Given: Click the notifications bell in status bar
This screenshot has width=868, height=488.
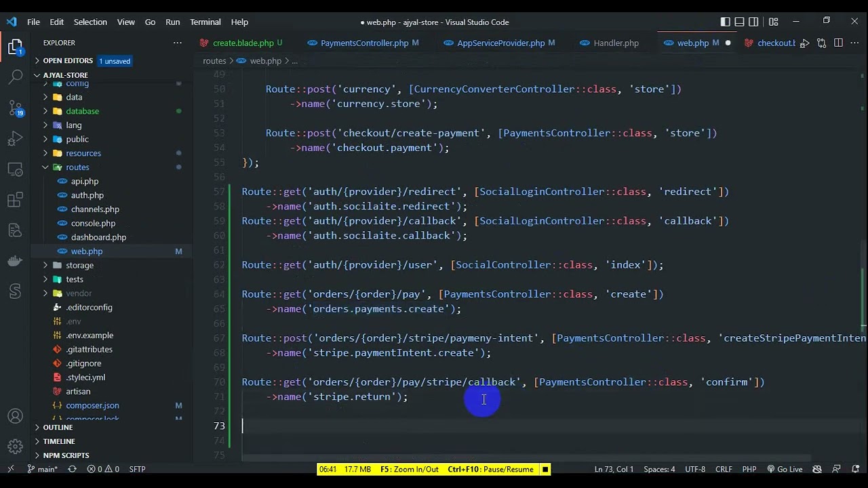Looking at the screenshot, I should pyautogui.click(x=856, y=469).
